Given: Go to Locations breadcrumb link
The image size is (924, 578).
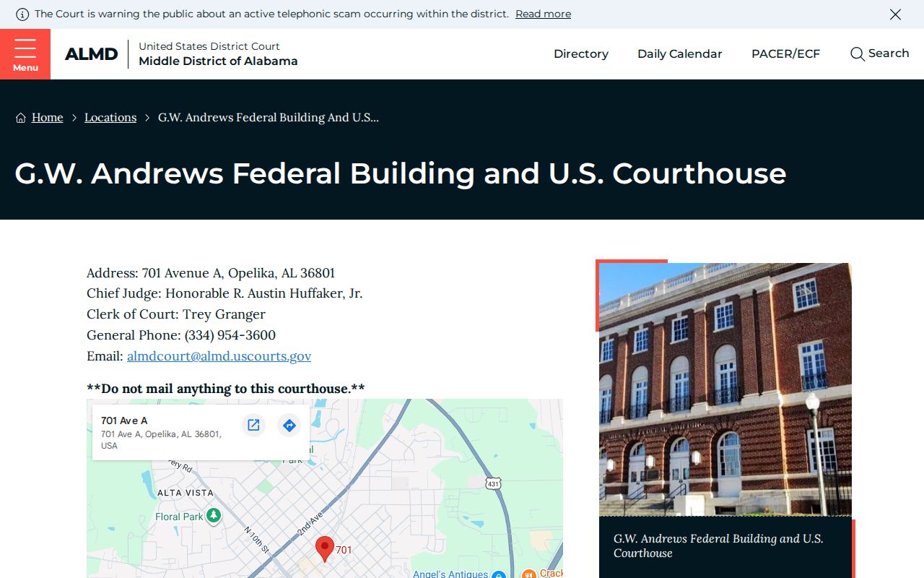Looking at the screenshot, I should [x=110, y=118].
